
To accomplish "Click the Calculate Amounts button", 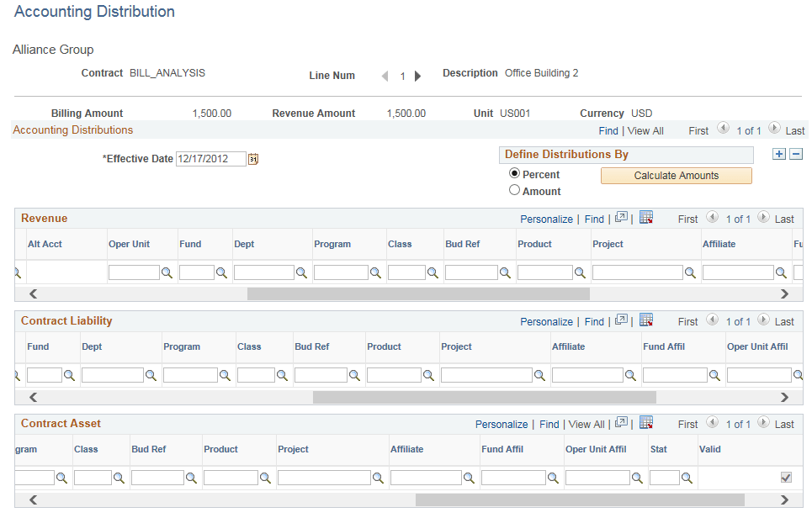I will (676, 175).
